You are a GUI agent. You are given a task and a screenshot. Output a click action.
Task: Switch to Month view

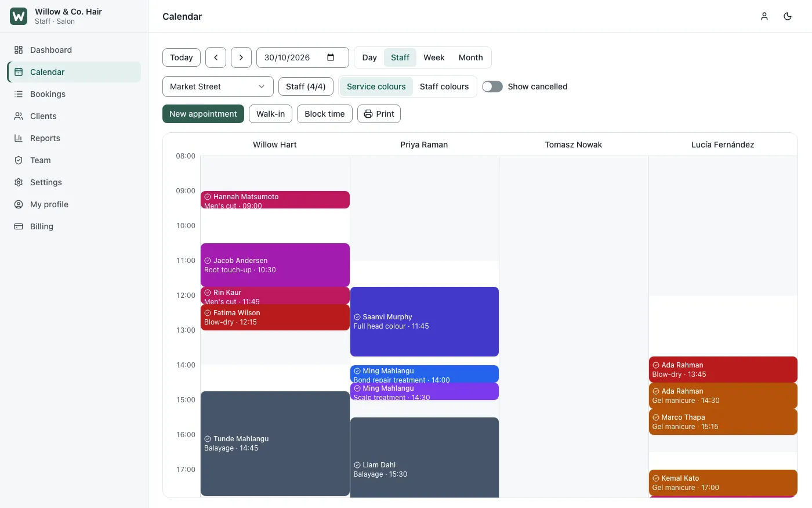[471, 57]
